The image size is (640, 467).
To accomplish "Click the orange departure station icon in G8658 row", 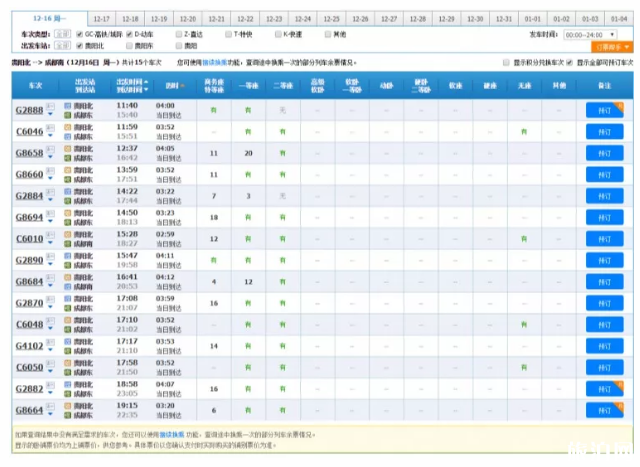I will point(68,149).
